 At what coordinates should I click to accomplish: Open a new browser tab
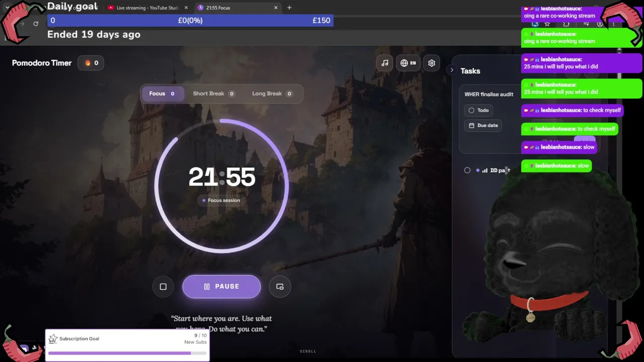click(289, 8)
